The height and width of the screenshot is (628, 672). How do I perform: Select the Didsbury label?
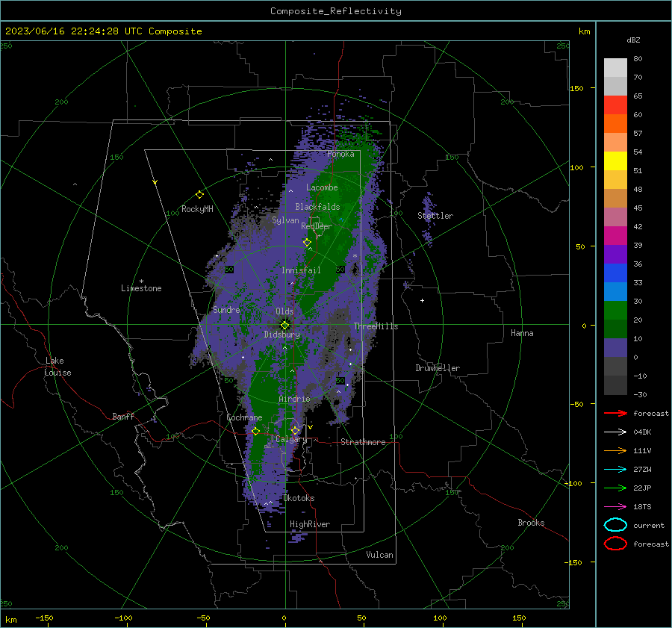coord(281,335)
